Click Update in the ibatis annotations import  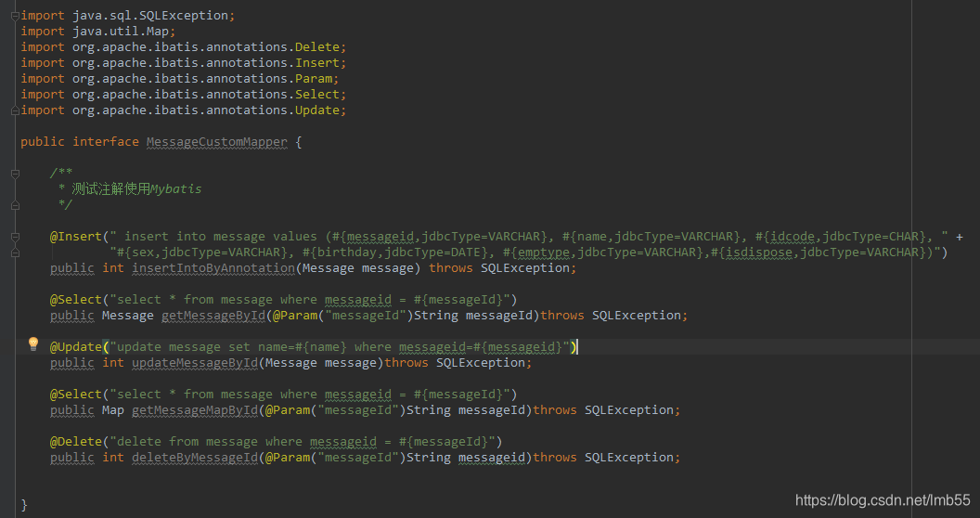pyautogui.click(x=316, y=110)
